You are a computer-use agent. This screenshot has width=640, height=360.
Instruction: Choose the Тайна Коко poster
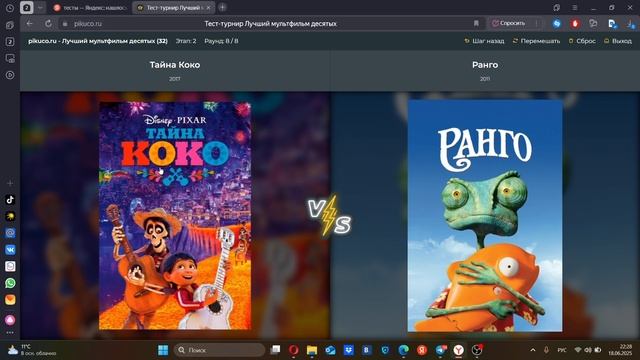[x=175, y=216]
